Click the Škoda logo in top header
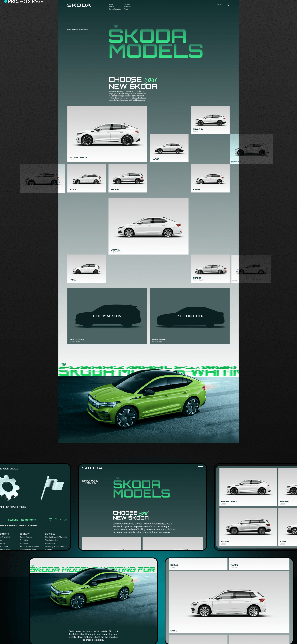 coord(79,5)
